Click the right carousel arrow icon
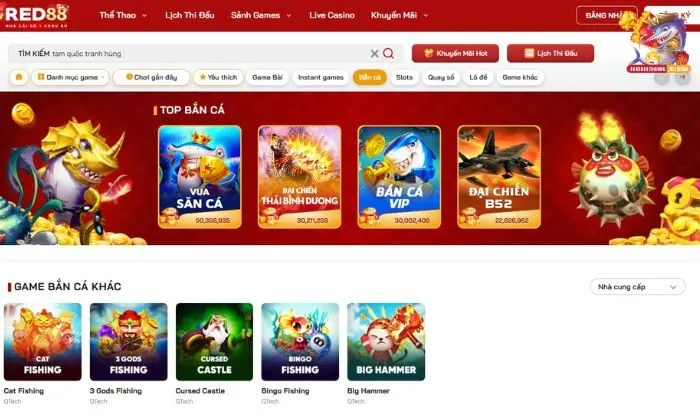The width and height of the screenshot is (700, 420). [x=683, y=77]
